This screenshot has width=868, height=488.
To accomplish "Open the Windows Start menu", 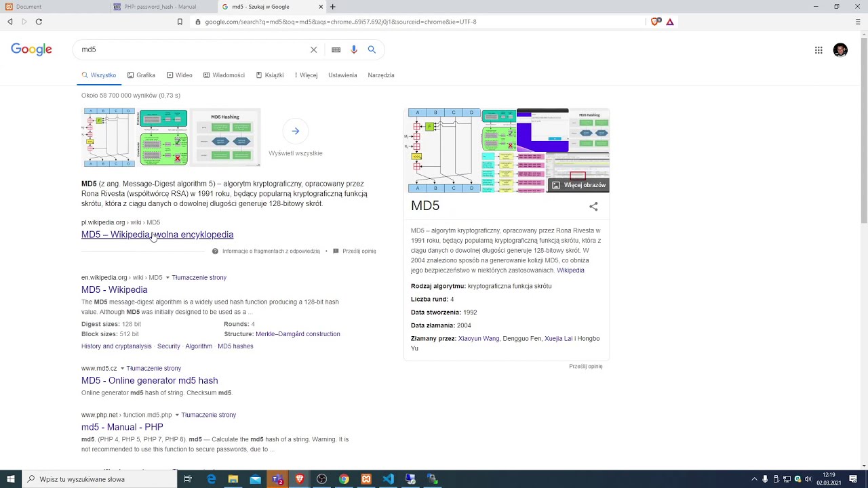I will point(10,479).
